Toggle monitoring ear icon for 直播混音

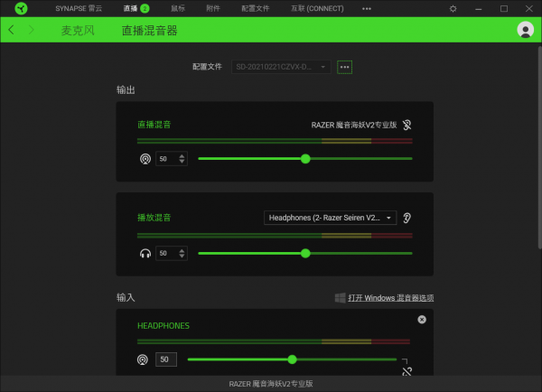tap(406, 125)
